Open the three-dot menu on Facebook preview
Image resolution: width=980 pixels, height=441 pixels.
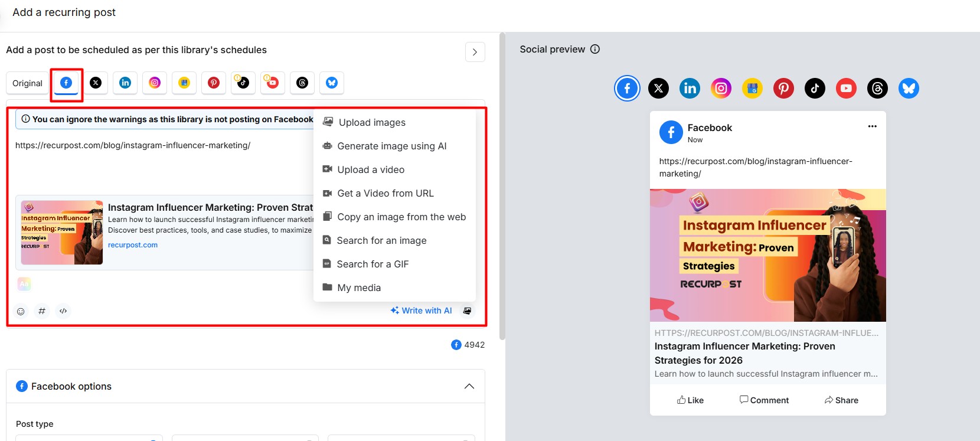pos(872,126)
